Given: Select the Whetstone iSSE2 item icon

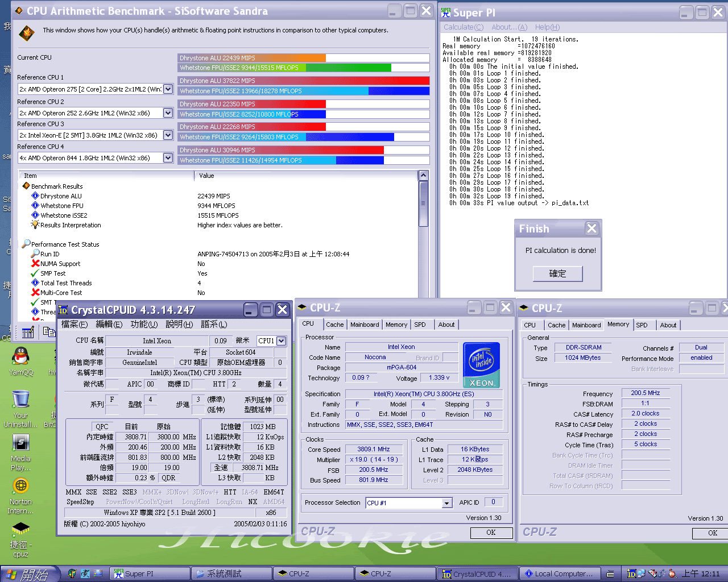Looking at the screenshot, I should 35,215.
